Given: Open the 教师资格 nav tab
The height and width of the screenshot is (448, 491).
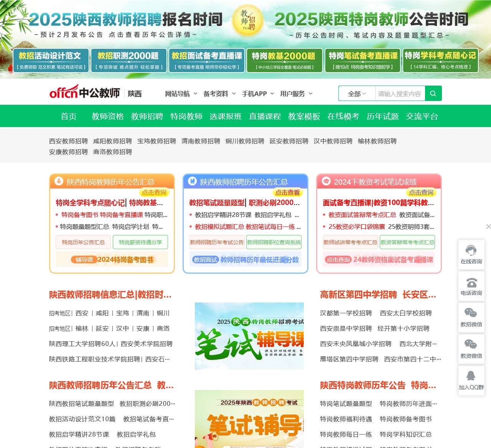Looking at the screenshot, I should coord(108,116).
